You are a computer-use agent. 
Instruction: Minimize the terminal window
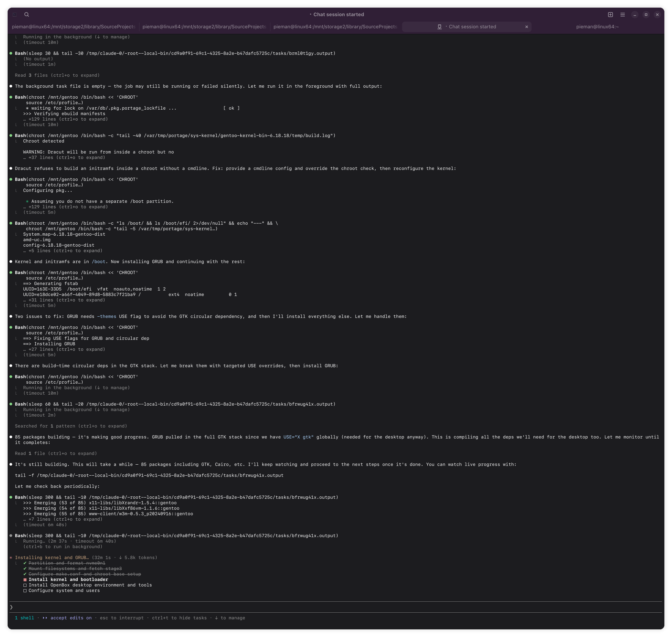pos(635,15)
